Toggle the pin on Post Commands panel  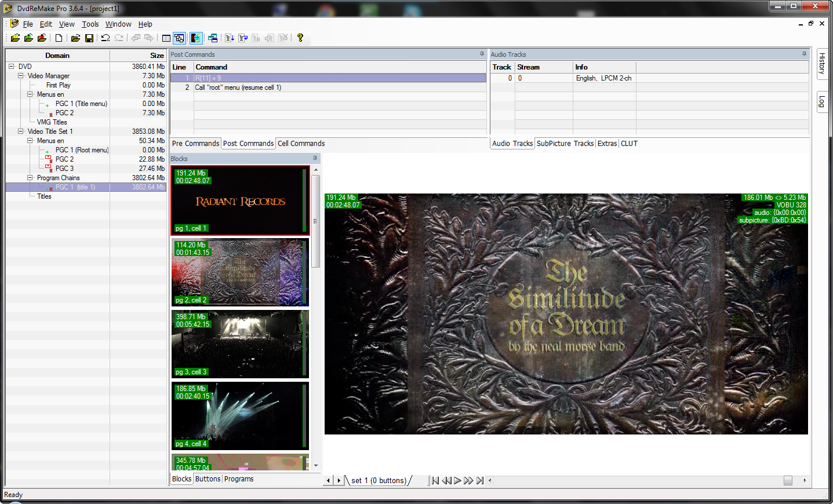click(x=482, y=54)
